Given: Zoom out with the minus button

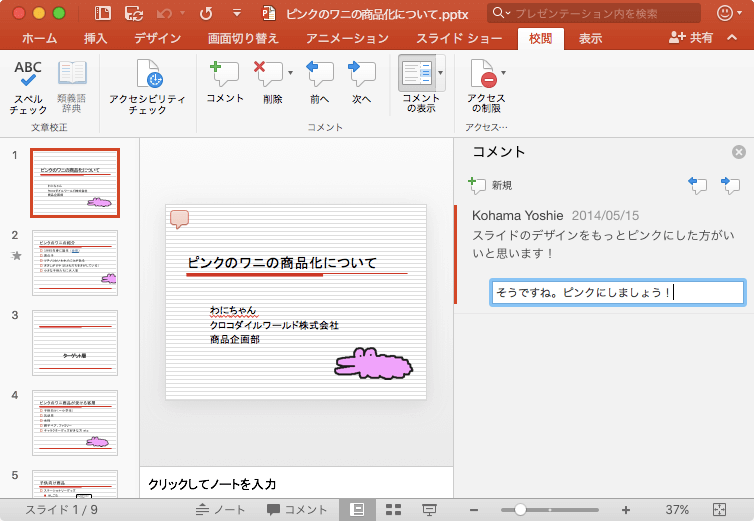Looking at the screenshot, I should point(474,510).
